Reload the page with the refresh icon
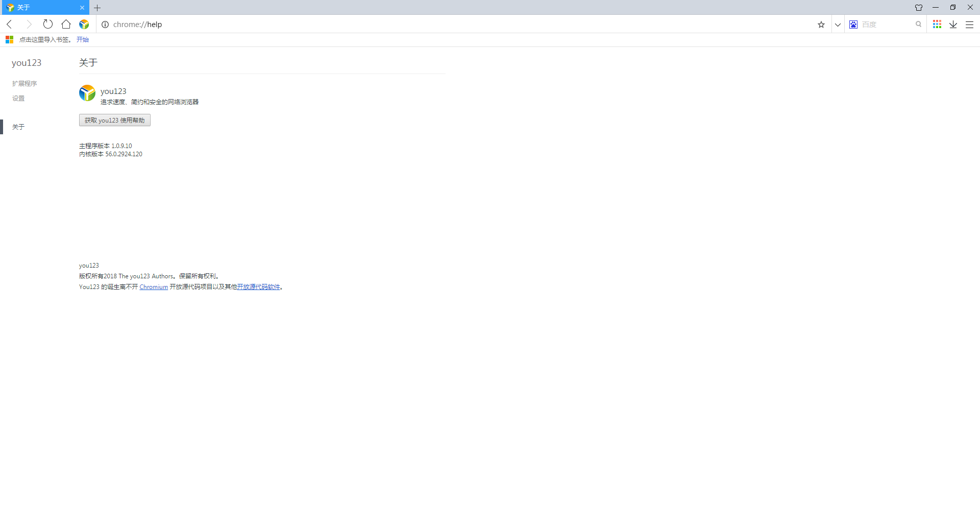This screenshot has height=528, width=980. (x=47, y=24)
